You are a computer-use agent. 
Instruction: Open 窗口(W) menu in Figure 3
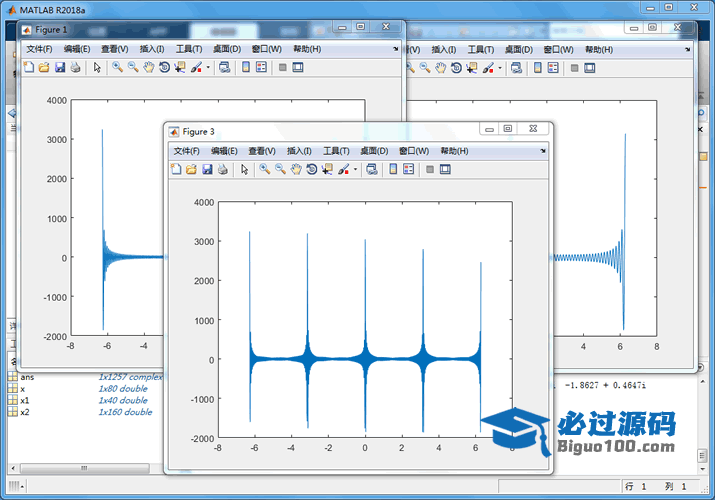414,151
